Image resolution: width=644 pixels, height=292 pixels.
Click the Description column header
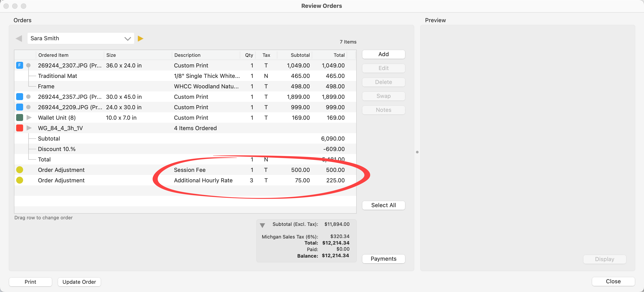click(187, 55)
